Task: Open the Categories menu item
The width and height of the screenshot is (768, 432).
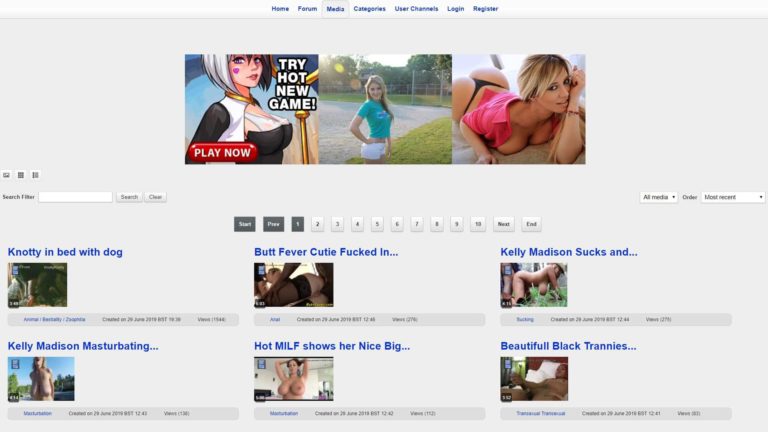Action: tap(369, 9)
